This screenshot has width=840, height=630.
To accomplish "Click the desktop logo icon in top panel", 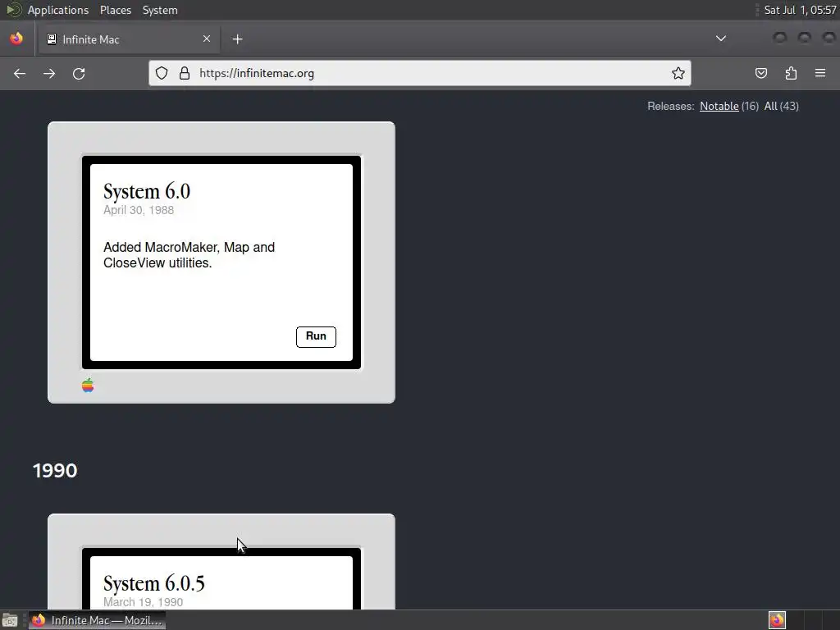I will point(13,10).
